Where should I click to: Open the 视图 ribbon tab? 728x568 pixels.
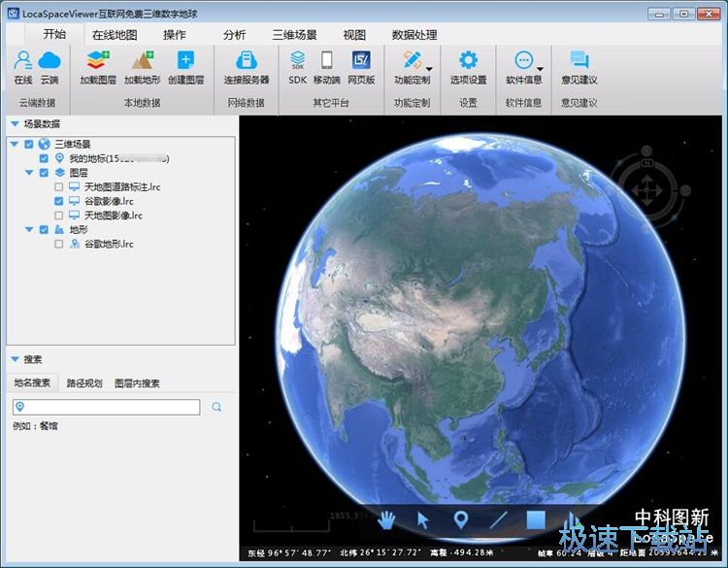click(x=354, y=35)
